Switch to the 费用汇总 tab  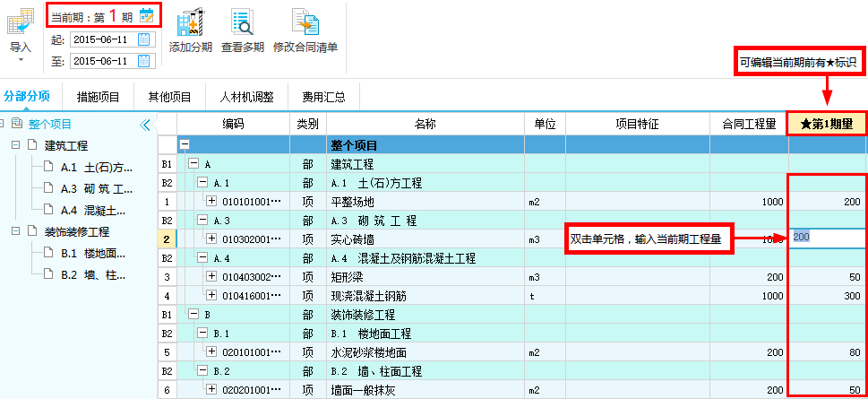pyautogui.click(x=323, y=96)
